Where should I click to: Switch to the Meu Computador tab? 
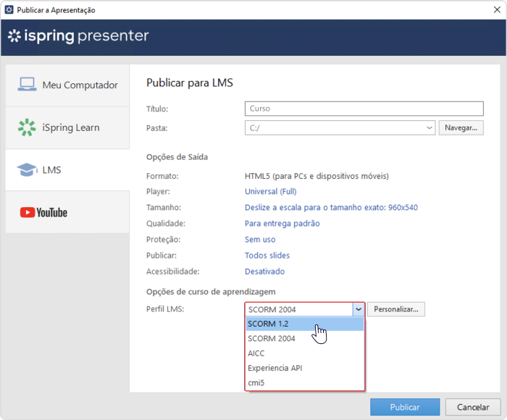tap(67, 85)
